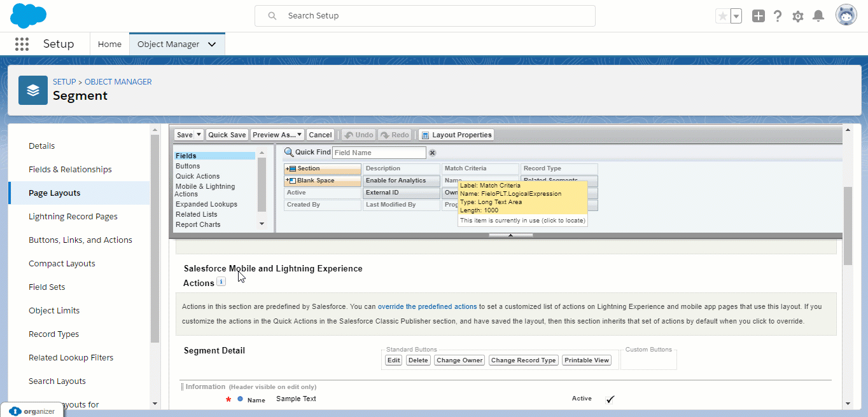Screen dimensions: 868x417
Task: Open the App Launcher waffle icon
Action: coord(22,44)
